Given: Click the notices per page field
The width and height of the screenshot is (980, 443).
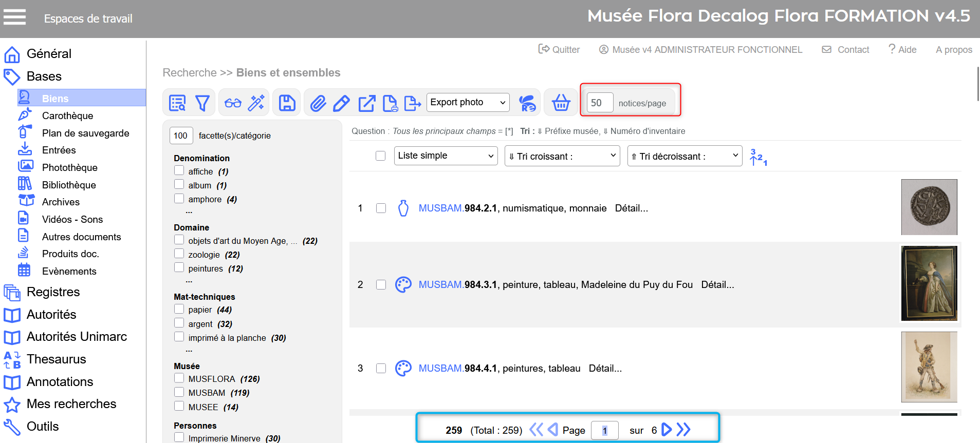Looking at the screenshot, I should tap(600, 103).
